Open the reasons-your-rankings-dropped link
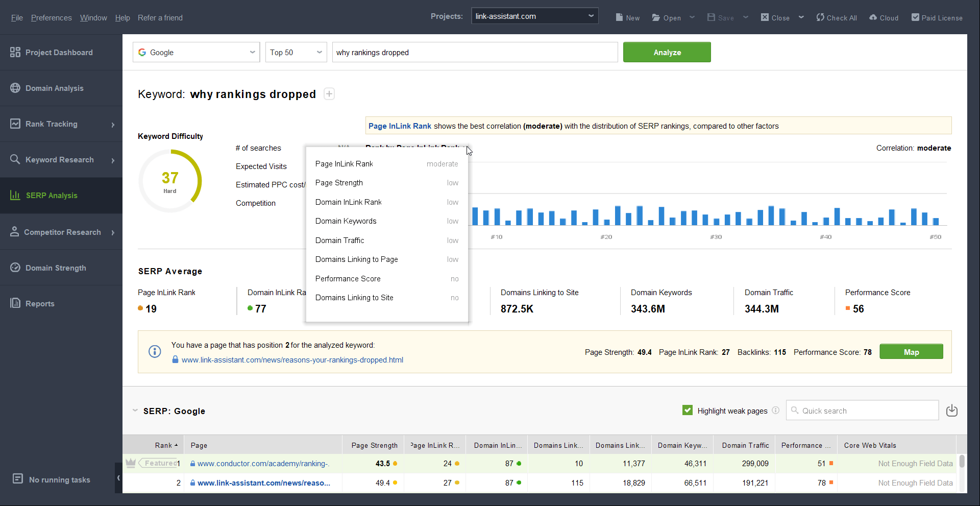980x506 pixels. pos(292,360)
